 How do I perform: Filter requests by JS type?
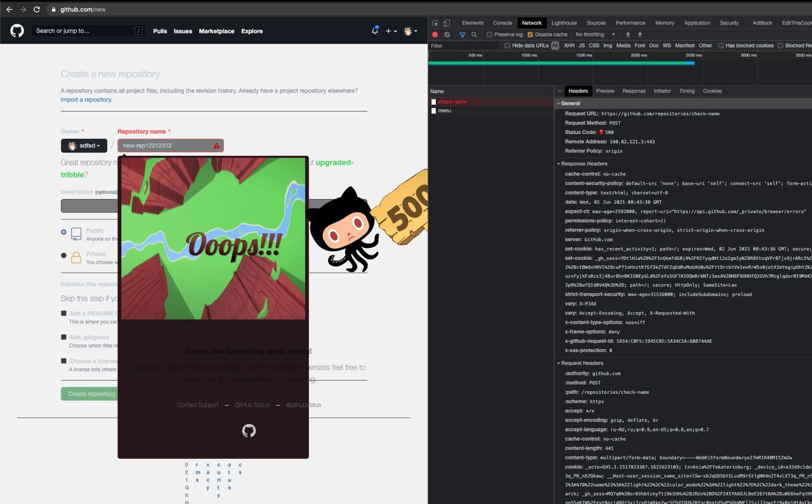(582, 46)
